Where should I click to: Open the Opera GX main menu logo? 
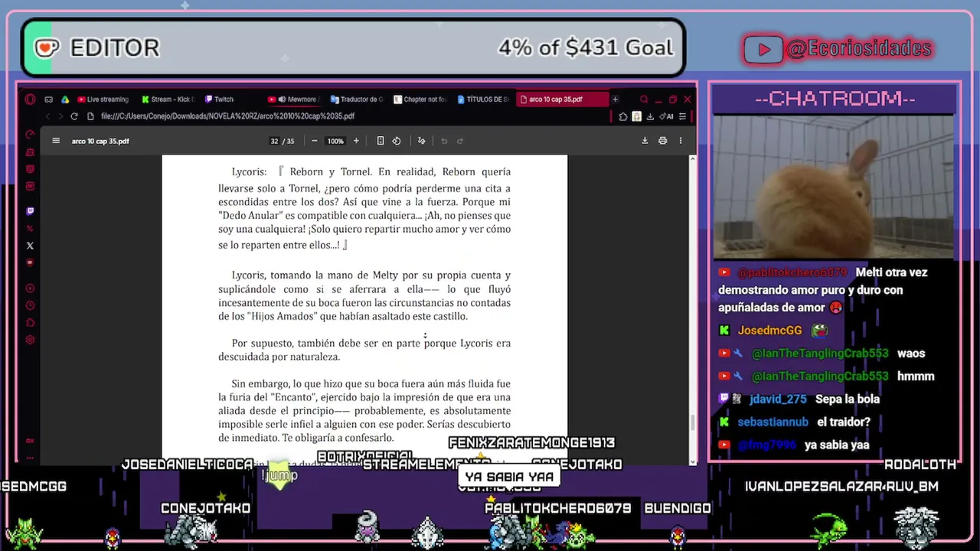tap(30, 99)
